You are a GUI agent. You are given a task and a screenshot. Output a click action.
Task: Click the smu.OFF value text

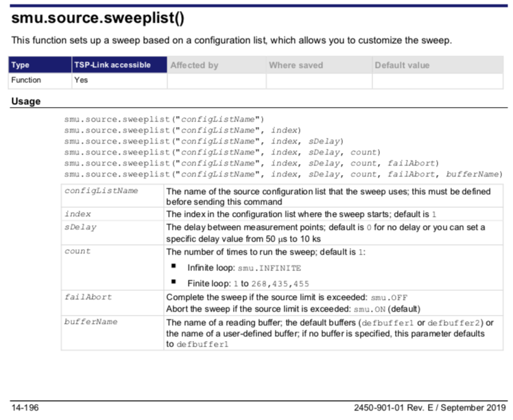(x=389, y=298)
